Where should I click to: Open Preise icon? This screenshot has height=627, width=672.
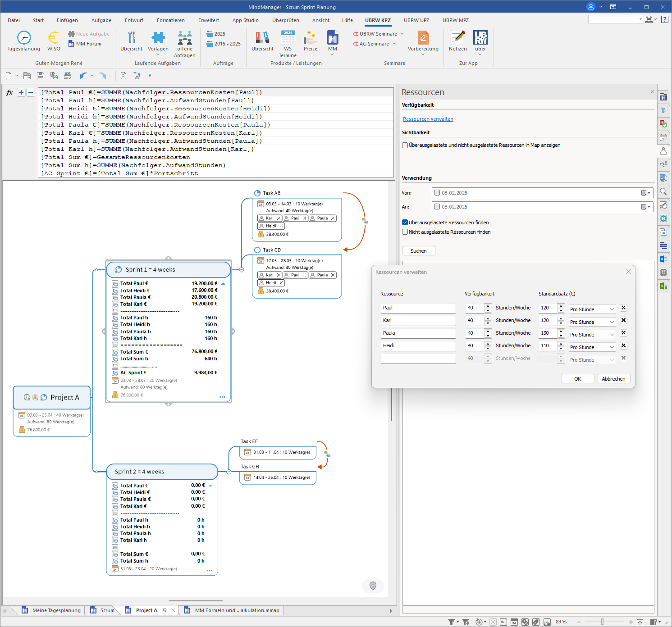pos(310,37)
